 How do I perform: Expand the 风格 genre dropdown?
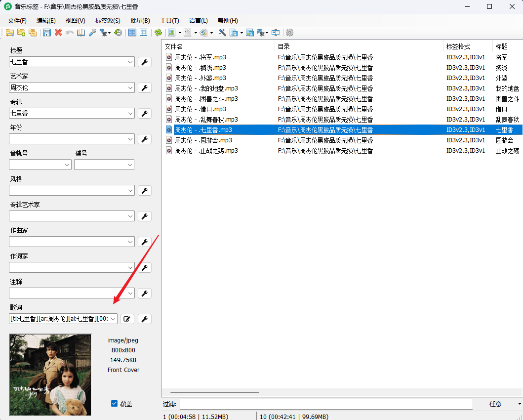(x=130, y=191)
